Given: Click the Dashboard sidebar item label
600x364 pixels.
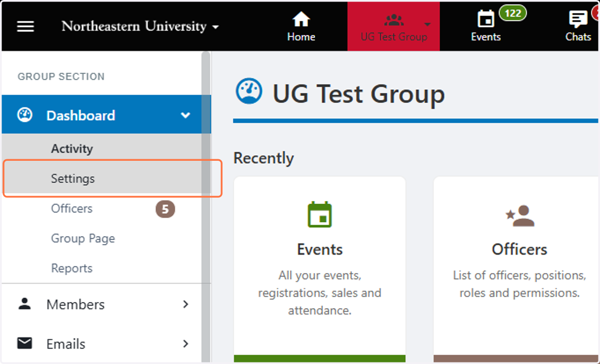Looking at the screenshot, I should pyautogui.click(x=80, y=115).
